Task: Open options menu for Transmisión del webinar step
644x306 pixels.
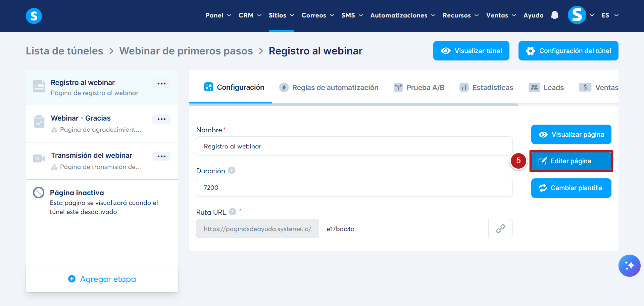Action: pyautogui.click(x=161, y=156)
